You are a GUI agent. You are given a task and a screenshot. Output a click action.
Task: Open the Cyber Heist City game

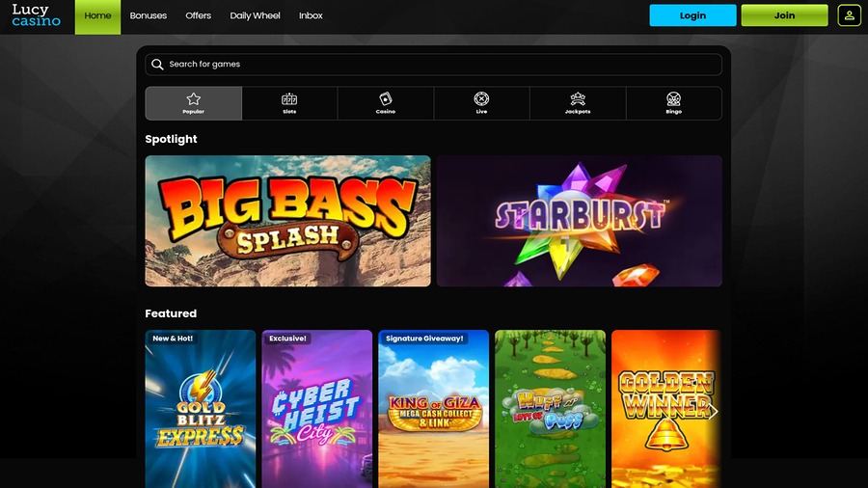pyautogui.click(x=317, y=409)
